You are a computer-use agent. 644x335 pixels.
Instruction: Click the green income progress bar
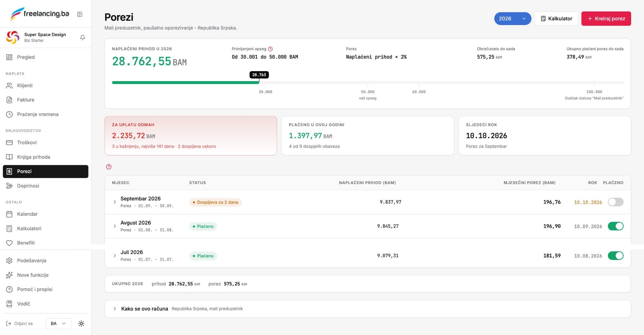pos(185,83)
